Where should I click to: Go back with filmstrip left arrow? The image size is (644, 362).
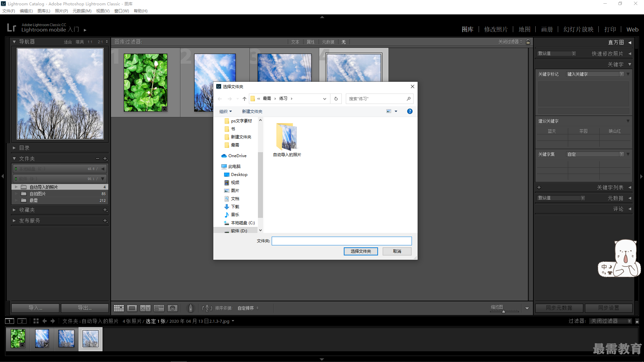point(44,321)
